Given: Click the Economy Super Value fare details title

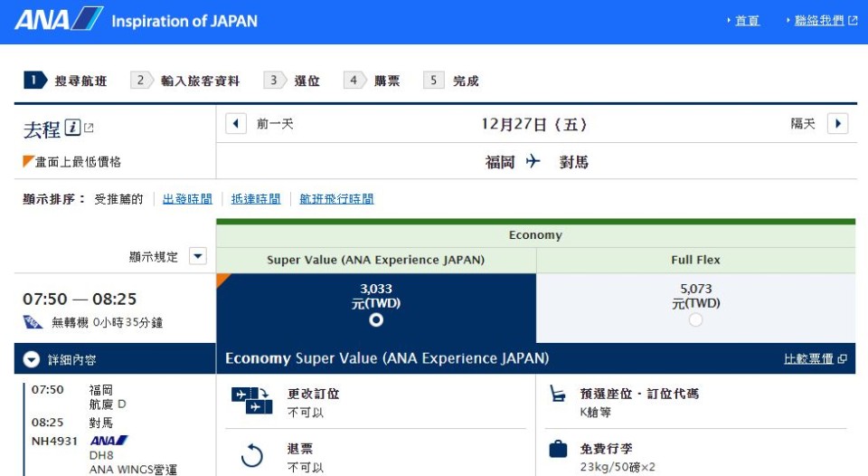Looking at the screenshot, I should pyautogui.click(x=387, y=358).
